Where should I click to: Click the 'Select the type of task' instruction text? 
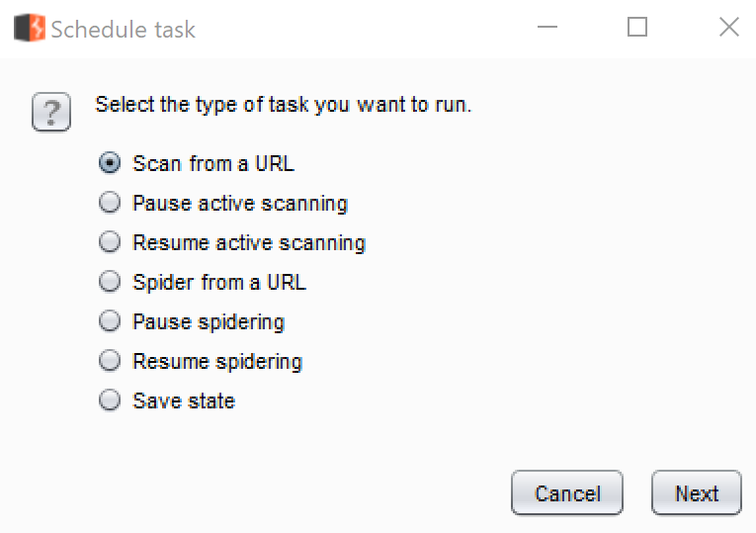pos(283,104)
